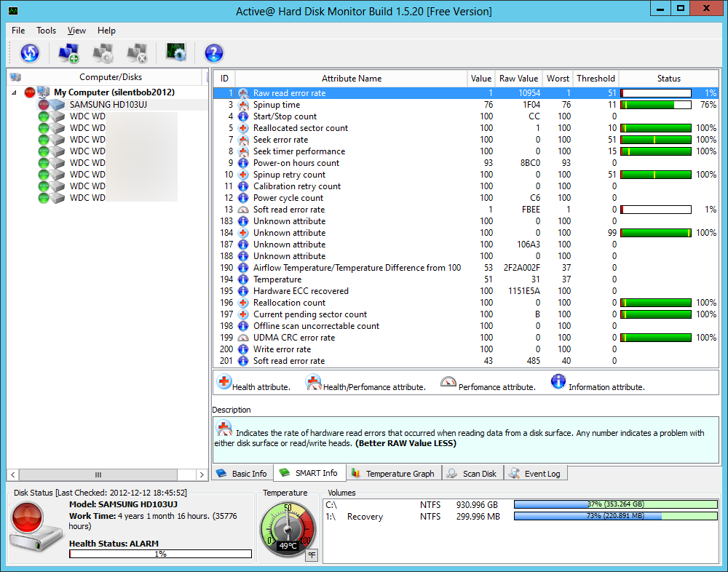Click the temperature gauge showing 49°C
This screenshot has width=728, height=572.
click(288, 531)
